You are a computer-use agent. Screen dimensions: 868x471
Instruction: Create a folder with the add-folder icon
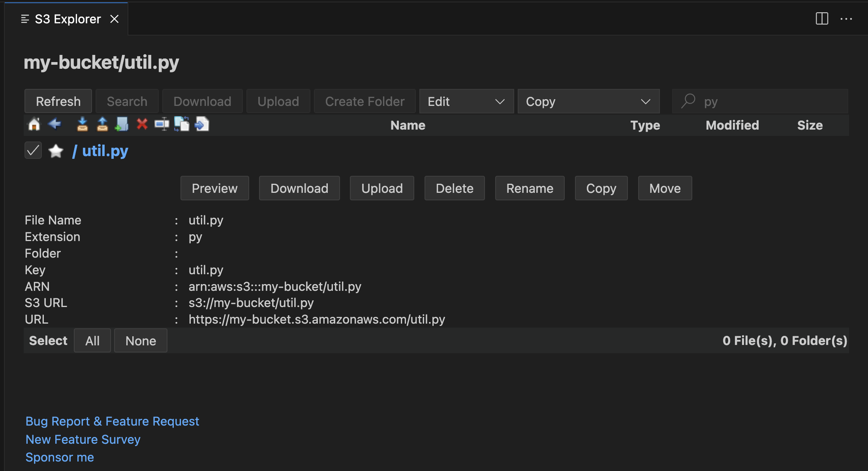pyautogui.click(x=122, y=124)
